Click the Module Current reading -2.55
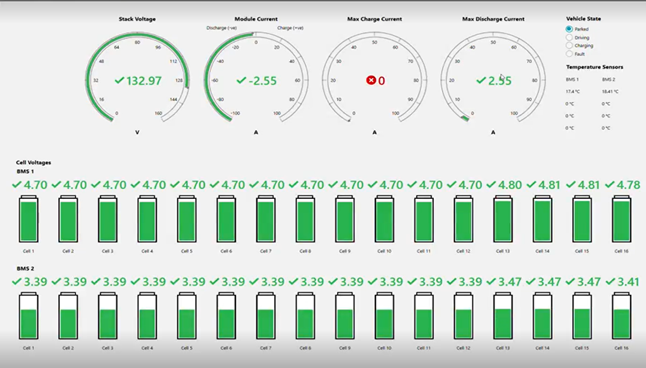Screen dimensions: 646x368 [x=263, y=80]
